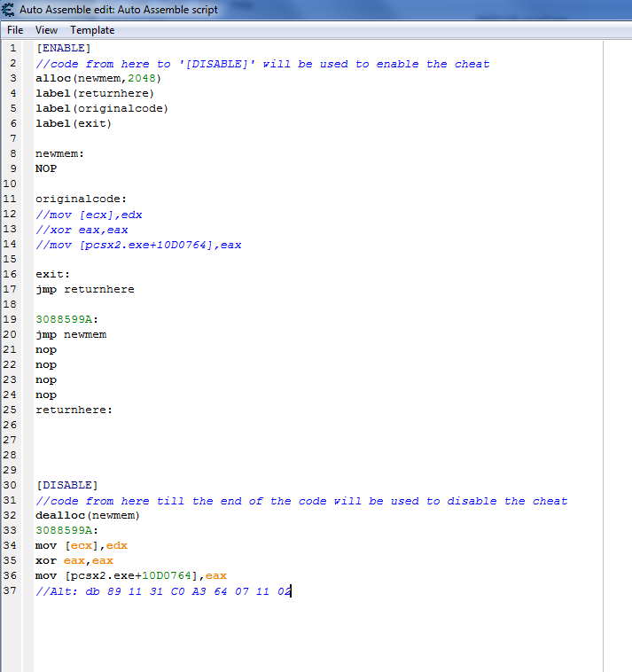Open the File menu
This screenshot has height=672, width=632.
pyautogui.click(x=15, y=30)
